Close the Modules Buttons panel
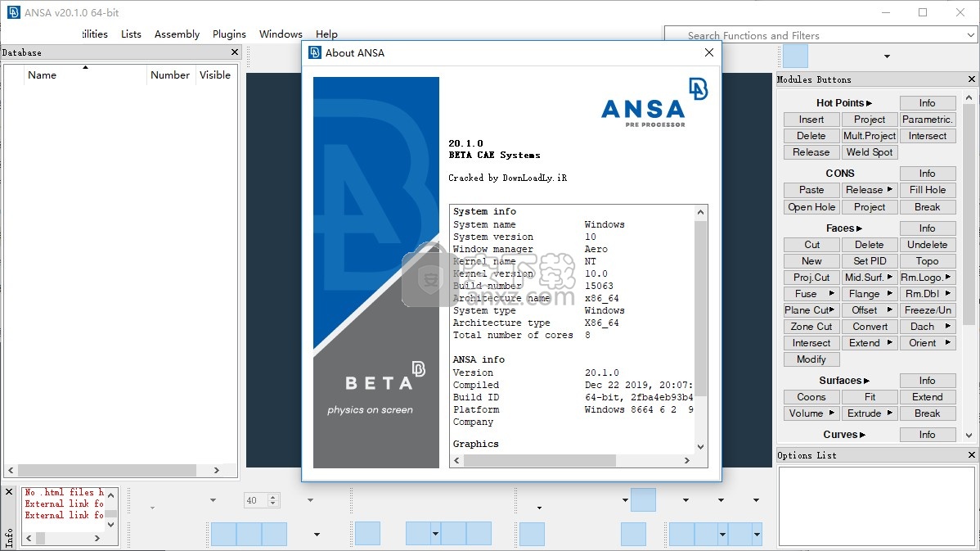980x551 pixels. pyautogui.click(x=971, y=79)
